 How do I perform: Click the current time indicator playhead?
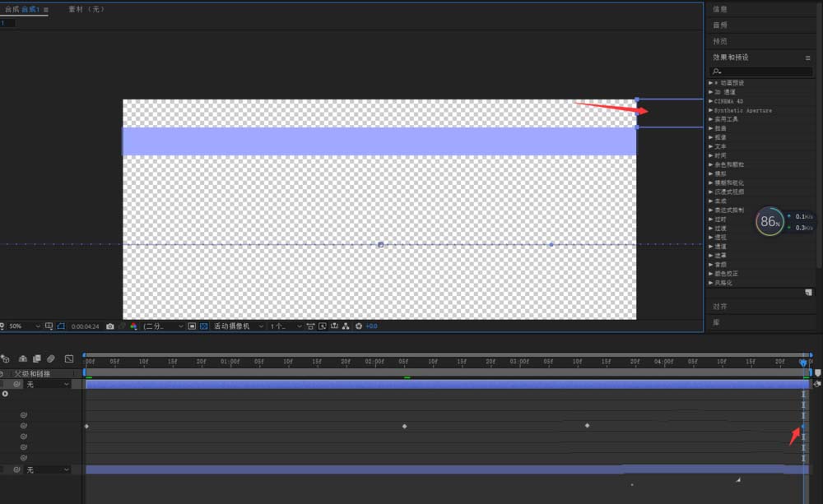click(x=803, y=363)
